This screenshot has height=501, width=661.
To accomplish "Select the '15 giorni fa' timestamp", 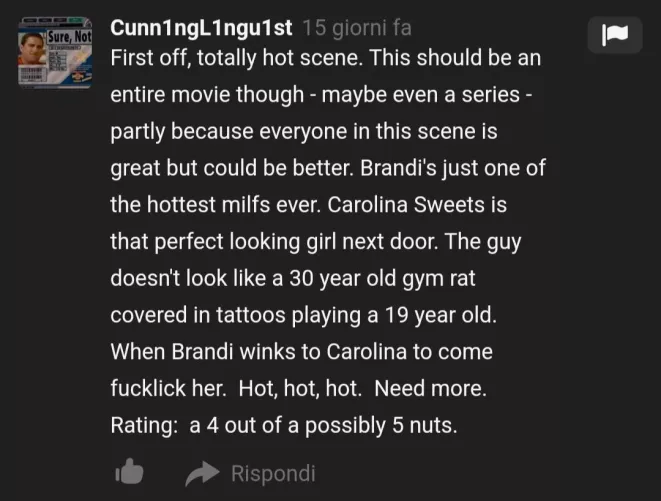I will (357, 28).
